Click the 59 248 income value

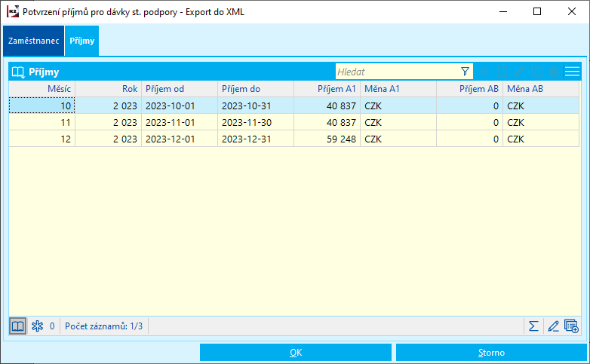tap(327, 139)
